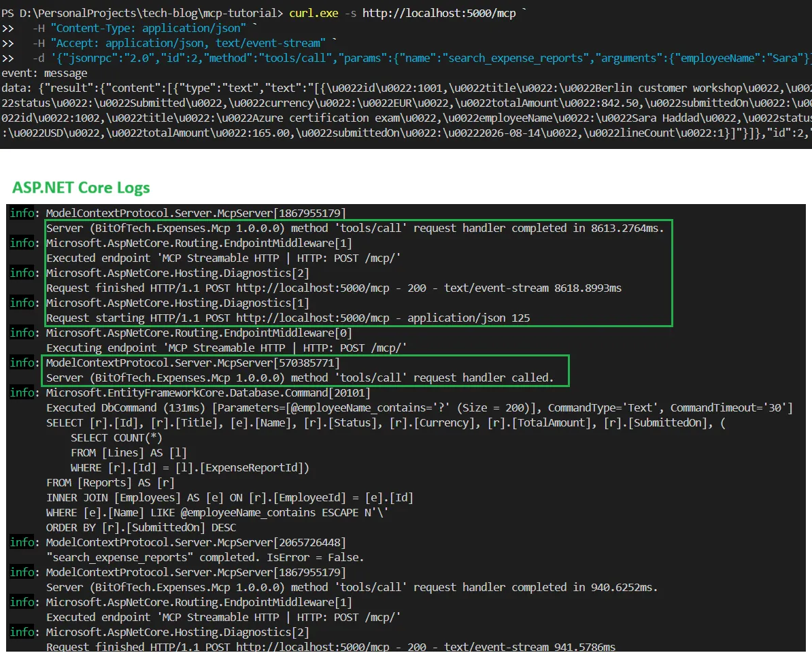The image size is (812, 653).
Task: Click the "request handler called." log line
Action: click(x=300, y=378)
